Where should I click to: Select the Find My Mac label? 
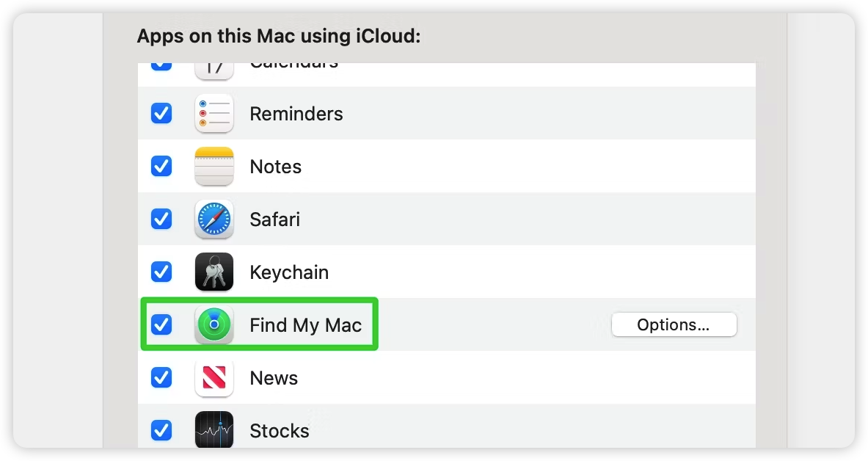[x=305, y=325]
